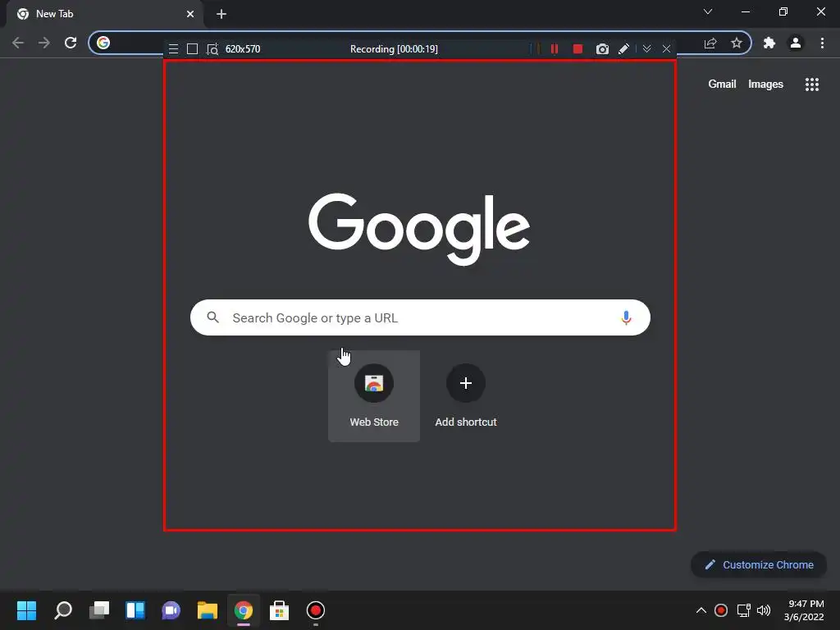Open the Windows Start menu

[27, 610]
